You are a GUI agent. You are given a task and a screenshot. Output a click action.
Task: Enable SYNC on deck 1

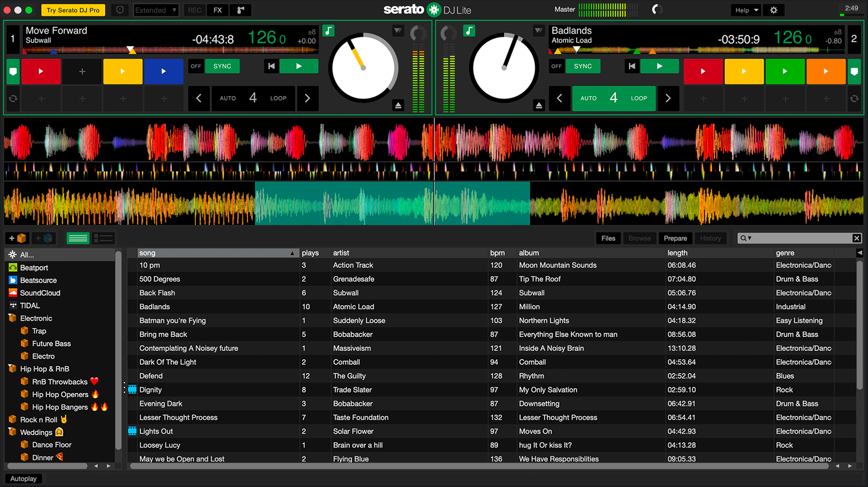222,66
